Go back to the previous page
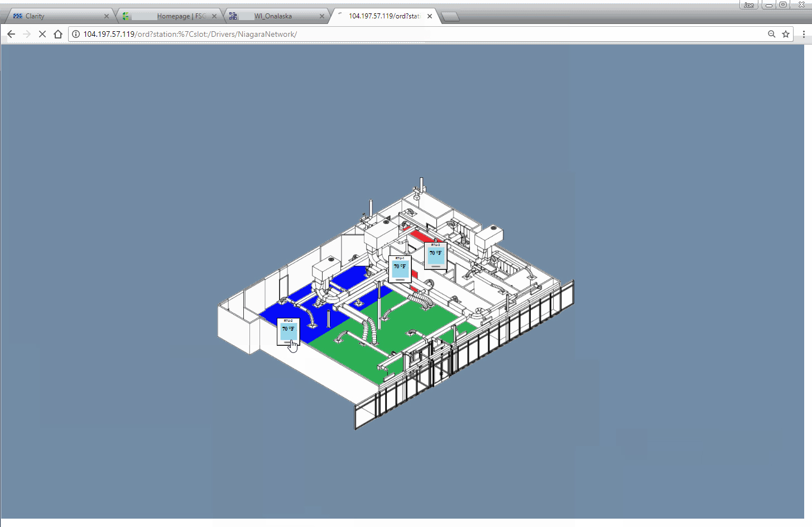 (x=11, y=34)
